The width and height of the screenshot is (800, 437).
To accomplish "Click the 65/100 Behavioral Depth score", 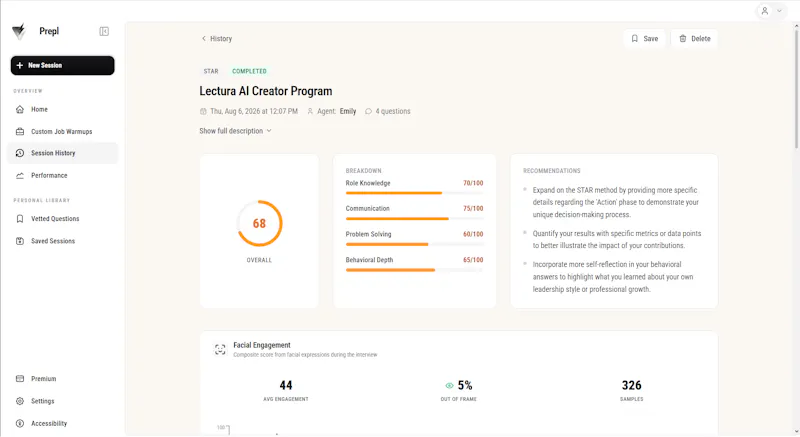I will tap(473, 260).
